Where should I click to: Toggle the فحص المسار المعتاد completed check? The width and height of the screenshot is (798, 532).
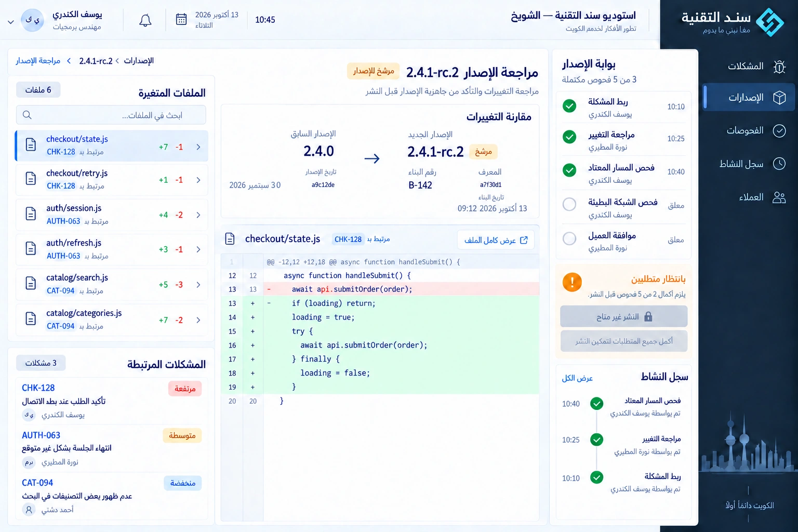[x=569, y=170]
